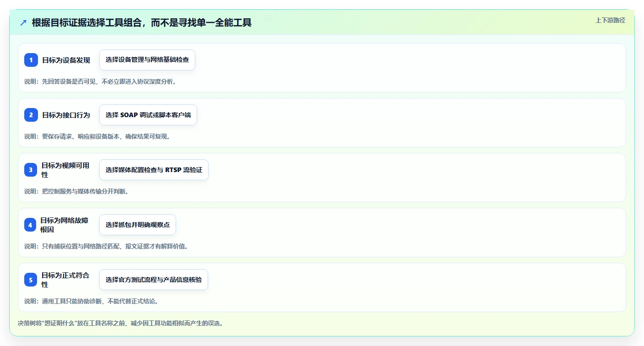The height and width of the screenshot is (346, 644).
Task: Click the 上下游路径 label in header
Action: [610, 20]
